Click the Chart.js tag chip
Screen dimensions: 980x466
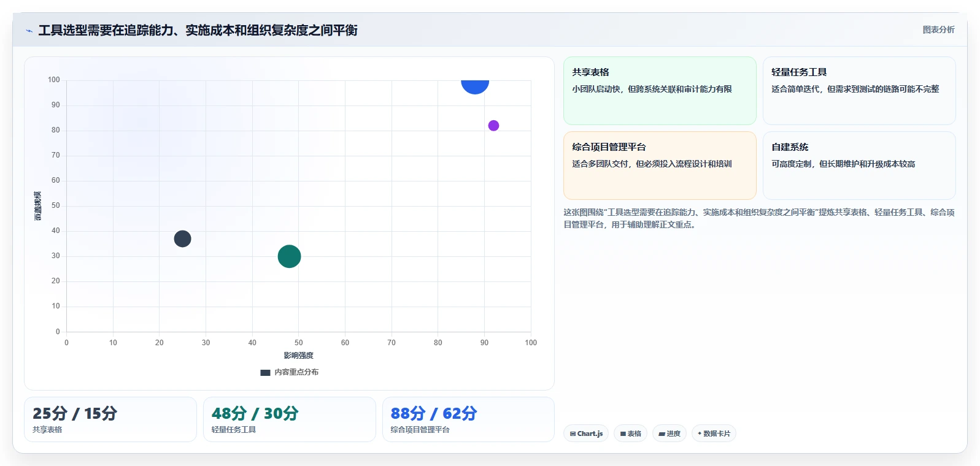[x=586, y=434]
